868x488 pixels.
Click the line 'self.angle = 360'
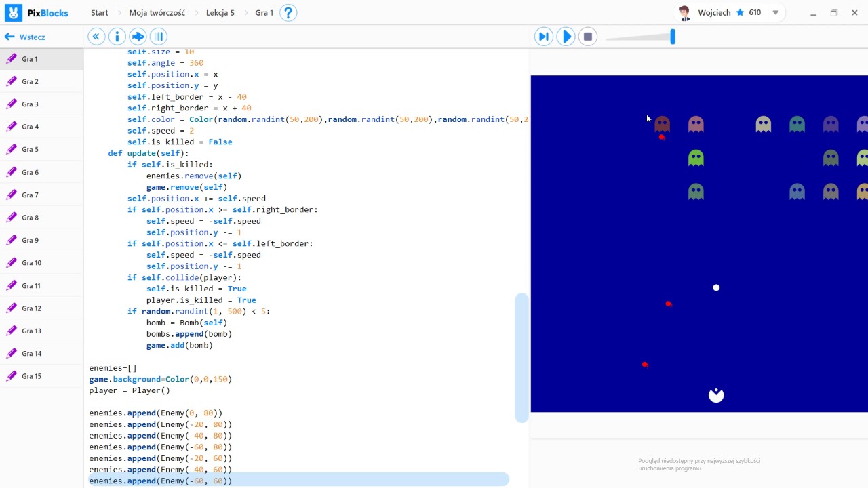click(x=165, y=63)
